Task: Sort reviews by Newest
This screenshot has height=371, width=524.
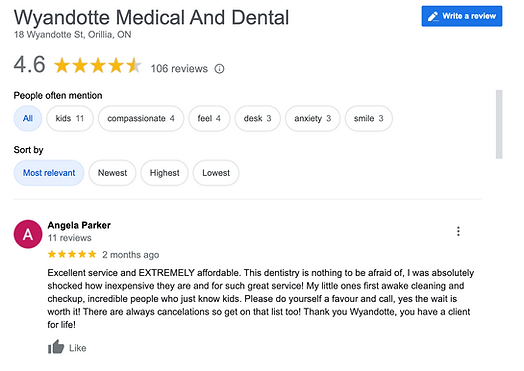Action: point(112,173)
